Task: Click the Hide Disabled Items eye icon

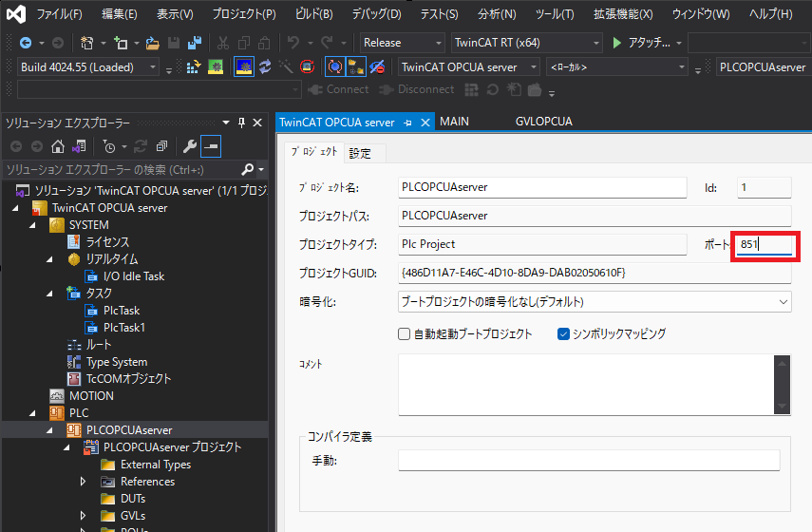Action: (x=377, y=66)
